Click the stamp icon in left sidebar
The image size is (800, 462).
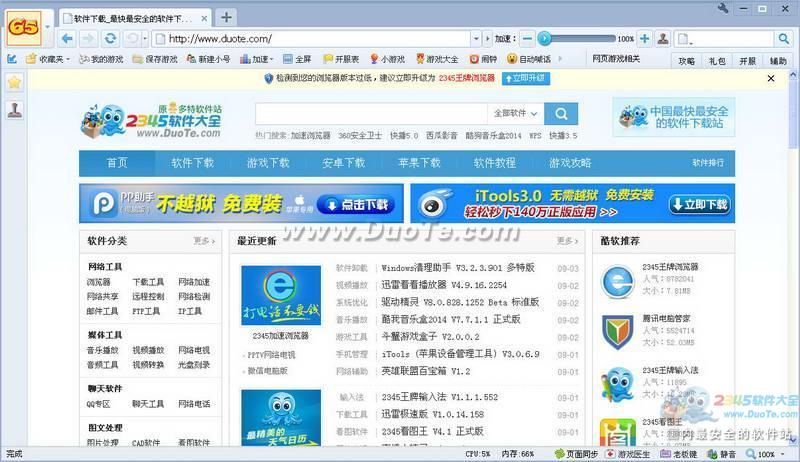15,110
